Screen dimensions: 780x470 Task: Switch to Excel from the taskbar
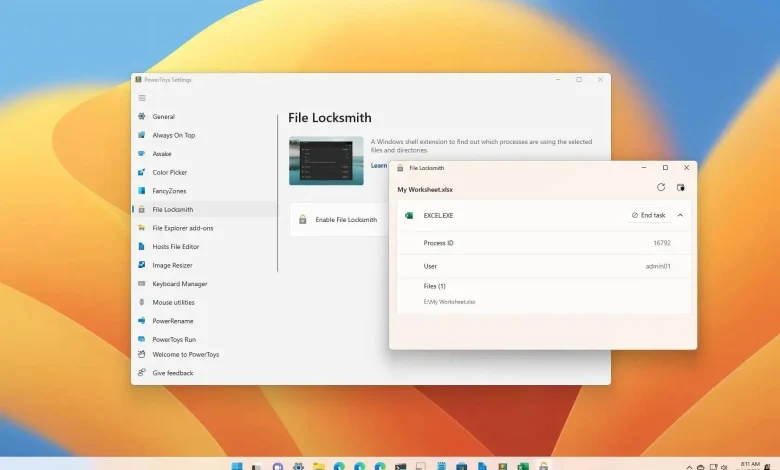pos(523,466)
